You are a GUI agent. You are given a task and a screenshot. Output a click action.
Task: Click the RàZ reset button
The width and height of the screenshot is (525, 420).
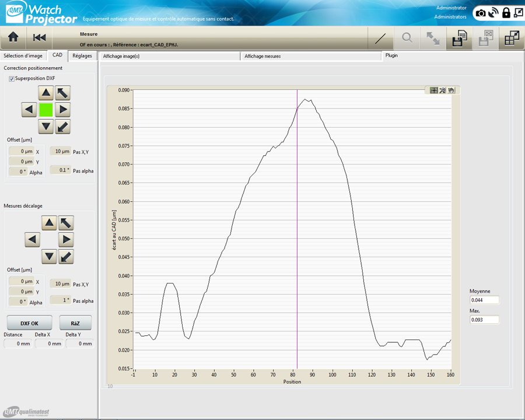click(x=75, y=323)
